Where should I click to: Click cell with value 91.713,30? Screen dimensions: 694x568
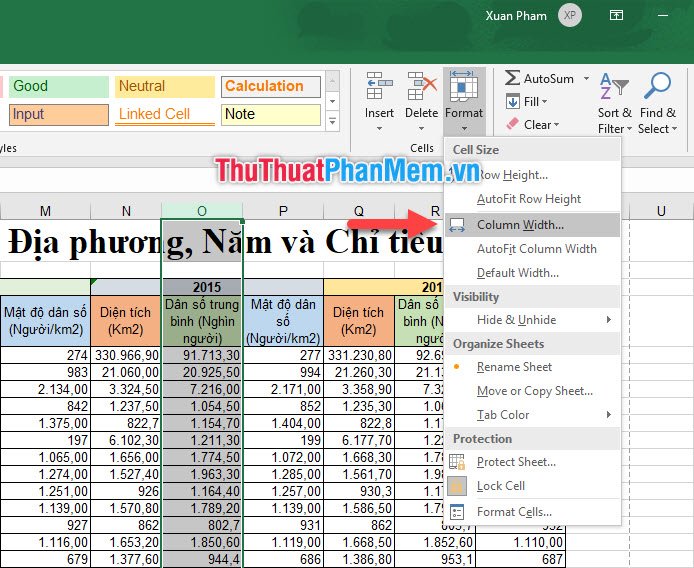(x=202, y=355)
